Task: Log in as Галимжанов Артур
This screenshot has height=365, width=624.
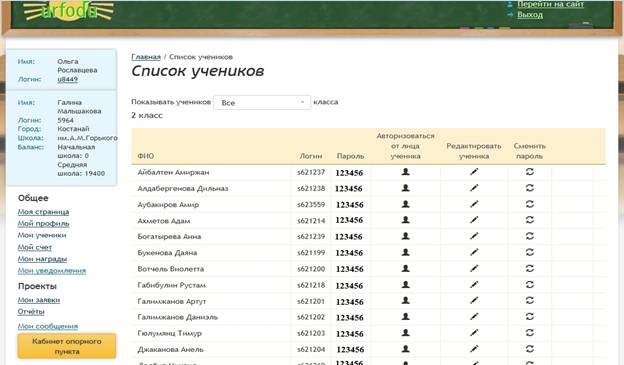Action: point(405,301)
